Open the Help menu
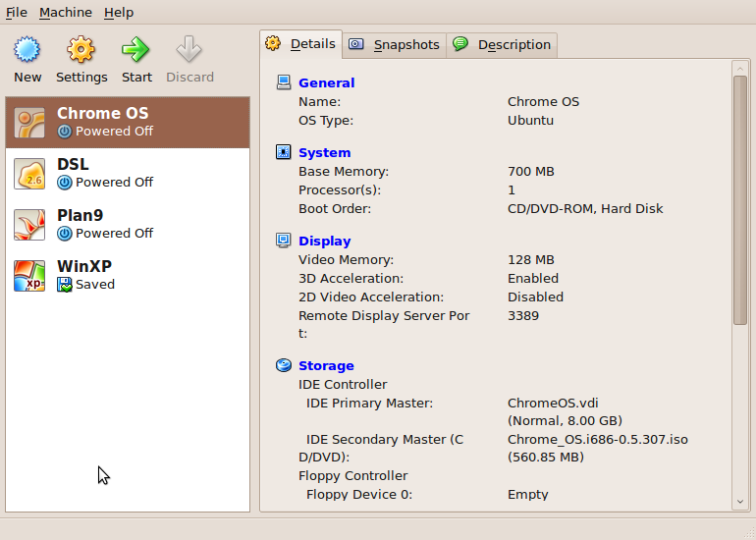 coord(119,13)
